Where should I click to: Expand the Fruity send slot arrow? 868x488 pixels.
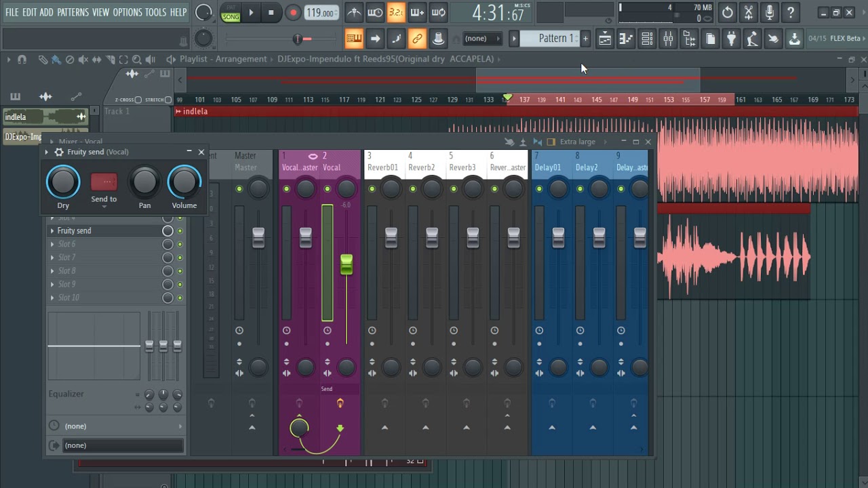[52, 231]
